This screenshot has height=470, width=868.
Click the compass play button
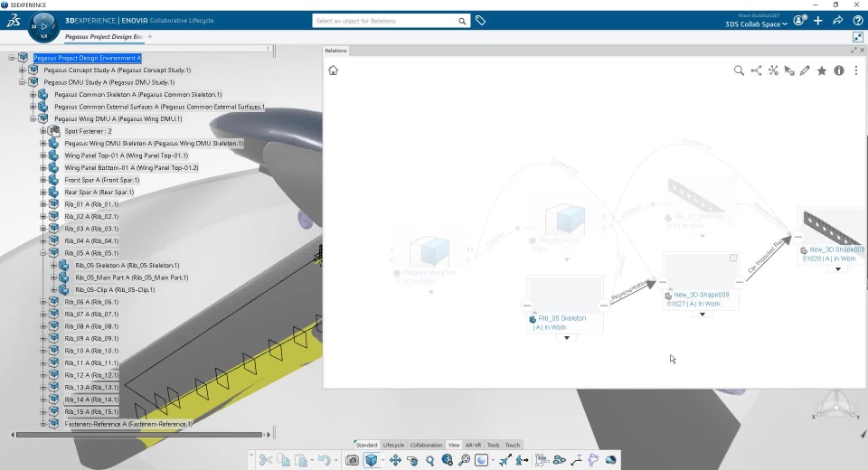[43, 26]
